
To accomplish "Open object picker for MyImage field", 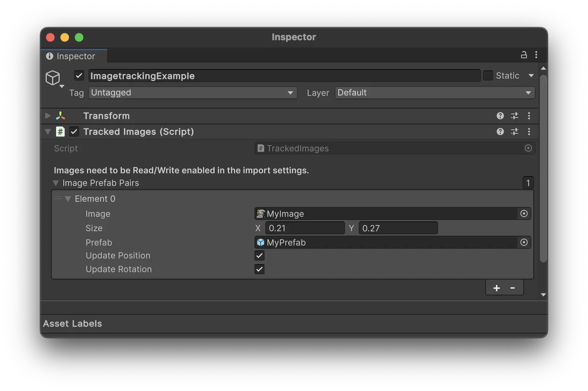I will (524, 214).
